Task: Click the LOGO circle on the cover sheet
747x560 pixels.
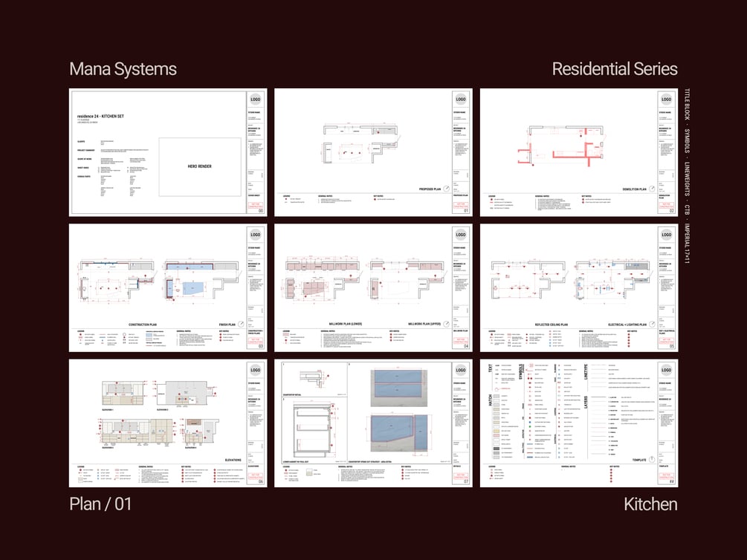Action: click(256, 99)
